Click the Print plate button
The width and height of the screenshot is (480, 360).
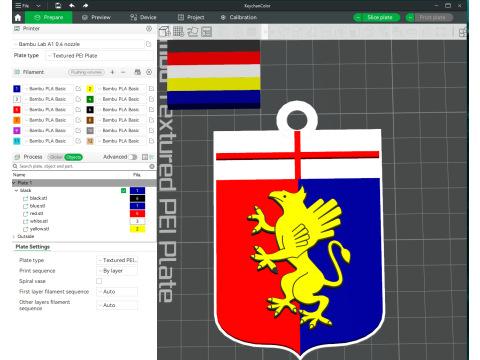point(433,17)
